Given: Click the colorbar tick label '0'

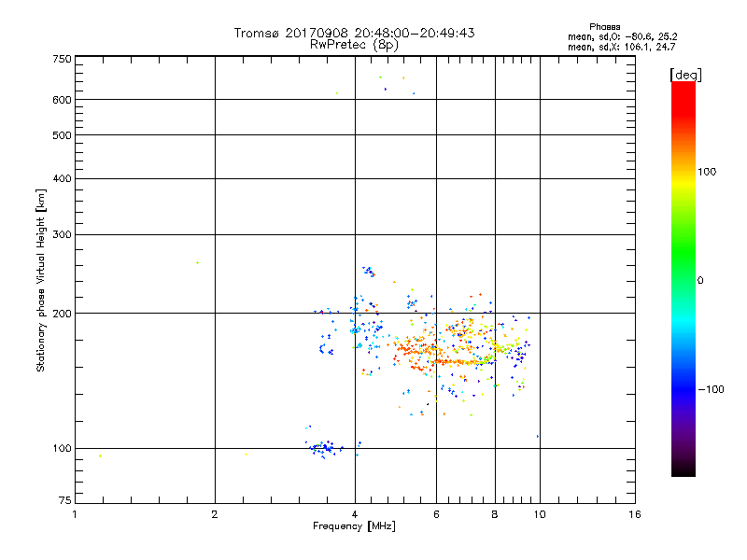Looking at the screenshot, I should pyautogui.click(x=700, y=281).
